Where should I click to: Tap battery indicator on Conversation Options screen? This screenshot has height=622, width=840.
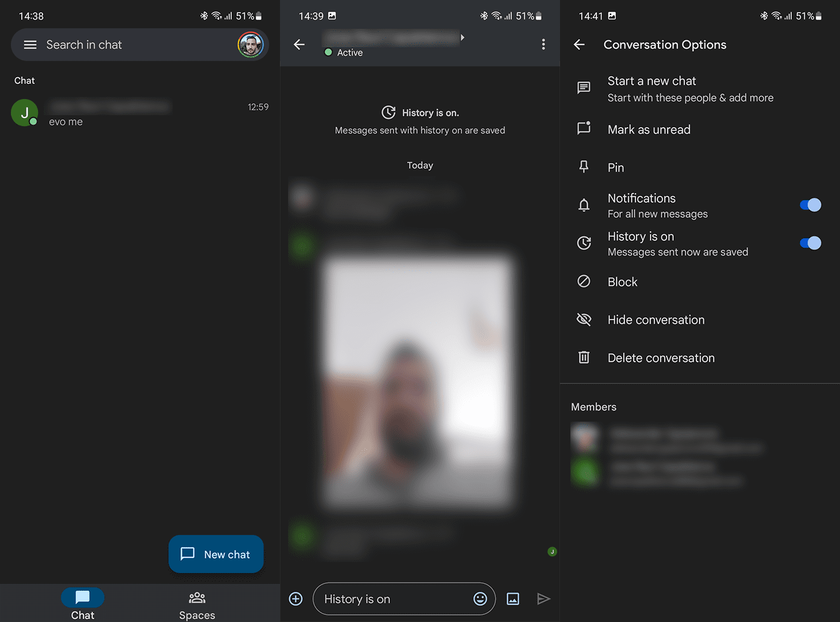[x=819, y=16]
